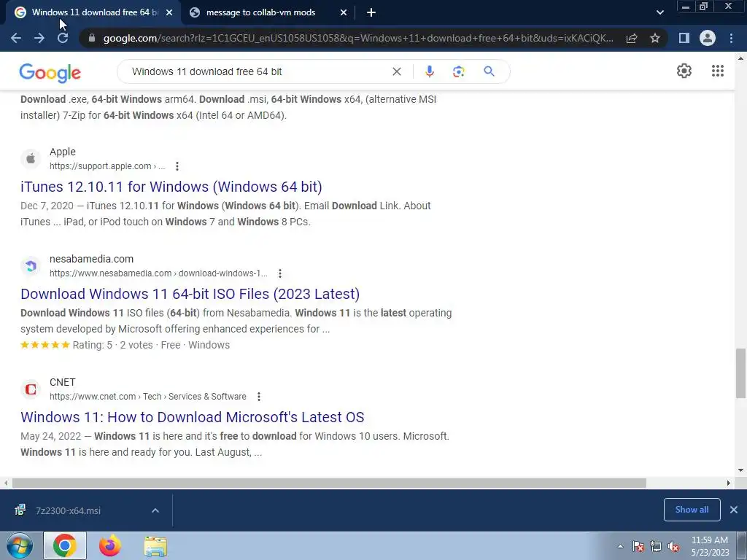Clear the search box with X
The height and width of the screenshot is (560, 747).
[x=396, y=71]
